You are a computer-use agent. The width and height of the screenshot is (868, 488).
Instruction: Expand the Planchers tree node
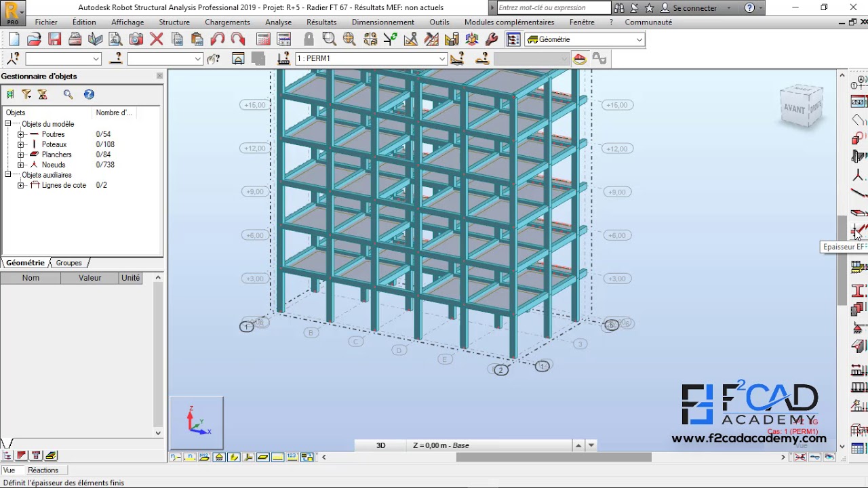click(x=20, y=155)
